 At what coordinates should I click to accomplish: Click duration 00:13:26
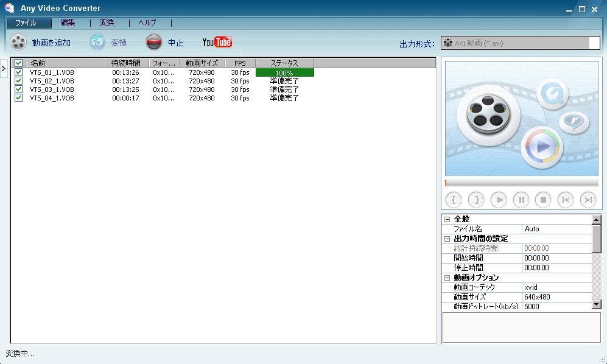pos(126,72)
